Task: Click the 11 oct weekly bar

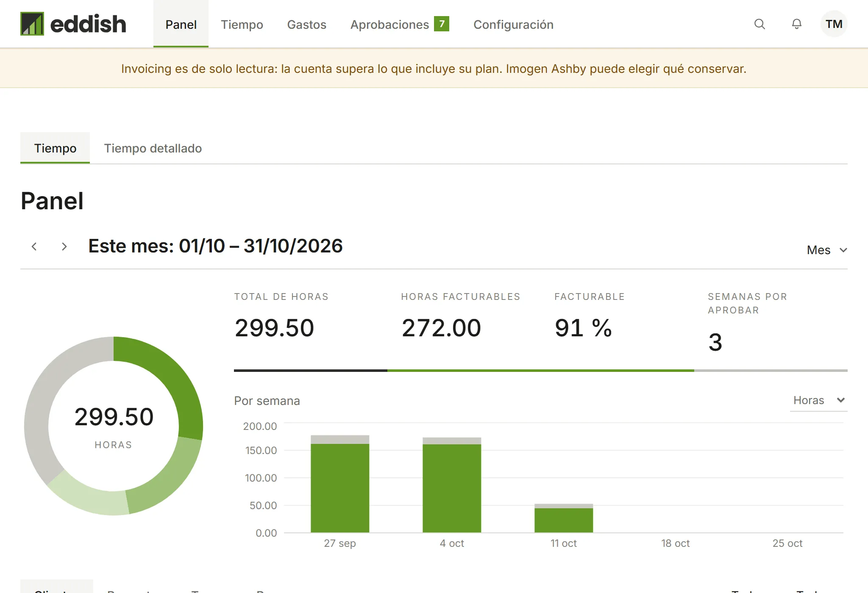Action: point(564,518)
